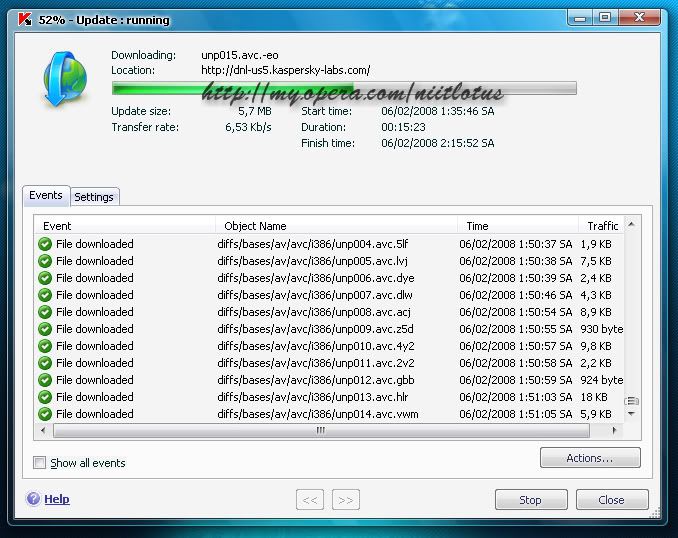678x538 pixels.
Task: Sort by the Event column header
Action: (125, 226)
